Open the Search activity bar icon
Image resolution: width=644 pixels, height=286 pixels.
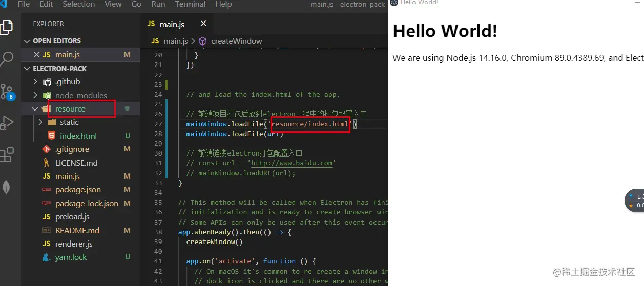point(6,58)
